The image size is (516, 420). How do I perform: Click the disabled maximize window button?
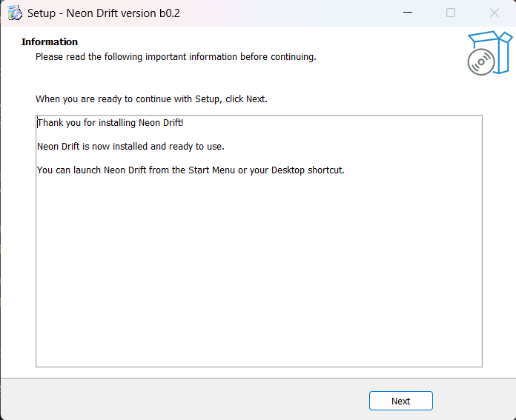point(451,13)
